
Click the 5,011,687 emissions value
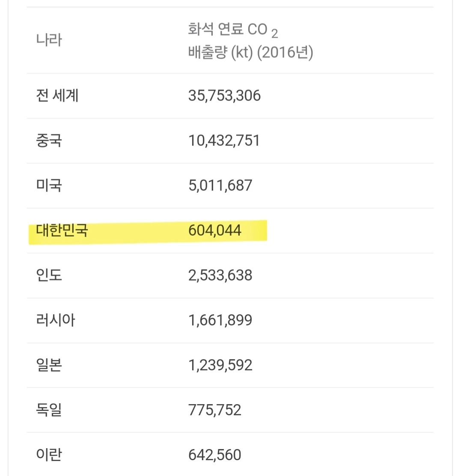pyautogui.click(x=220, y=186)
